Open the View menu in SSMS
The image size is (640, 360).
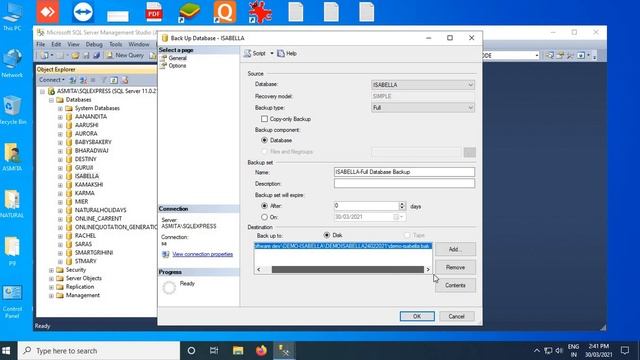[73, 44]
